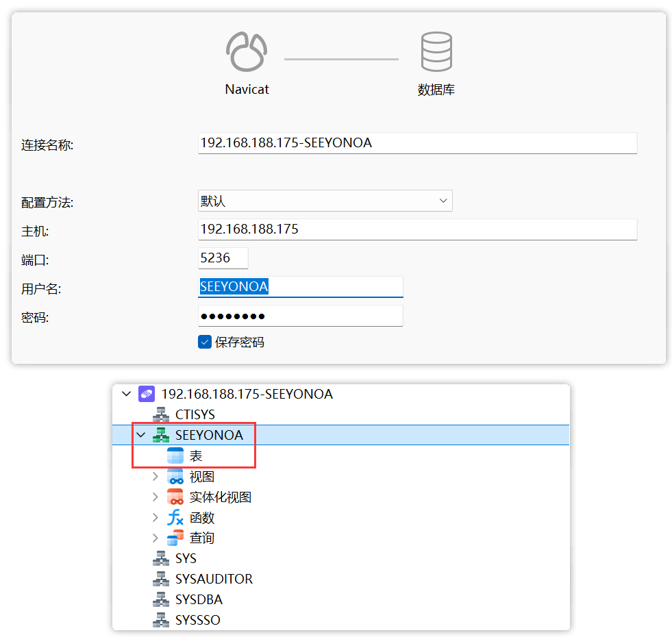Expand the 查询 node
Viewport: 672px width, 637px height.
tap(155, 538)
